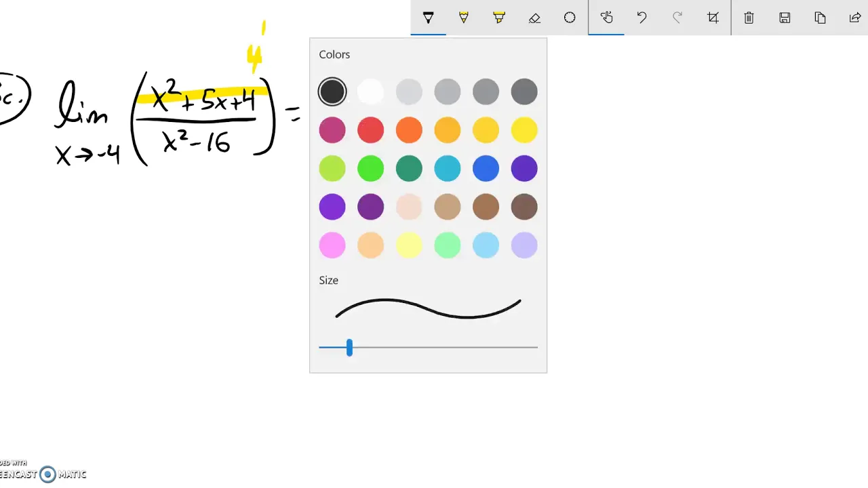
Task: Pick the bright yellow swatch
Action: [x=524, y=130]
